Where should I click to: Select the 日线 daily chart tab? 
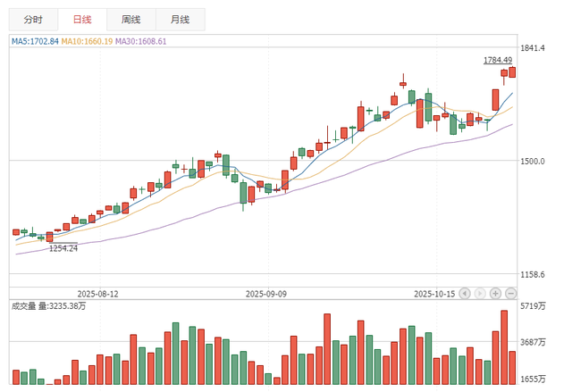point(80,19)
